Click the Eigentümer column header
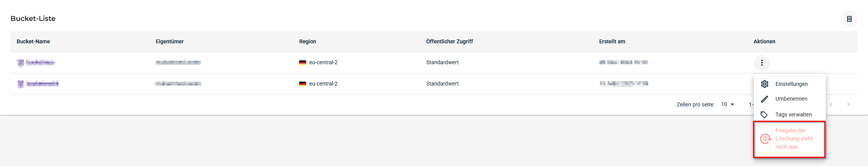 (x=169, y=41)
